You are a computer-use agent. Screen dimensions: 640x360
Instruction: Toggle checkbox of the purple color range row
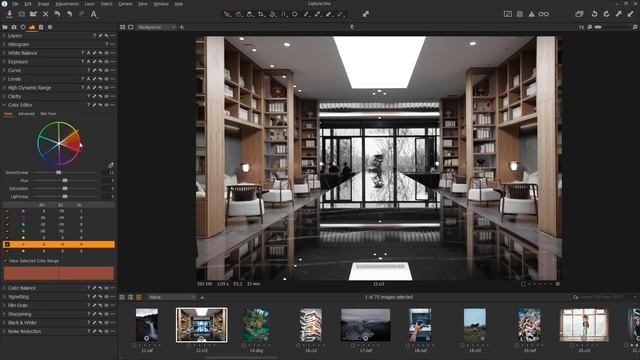coord(7,211)
